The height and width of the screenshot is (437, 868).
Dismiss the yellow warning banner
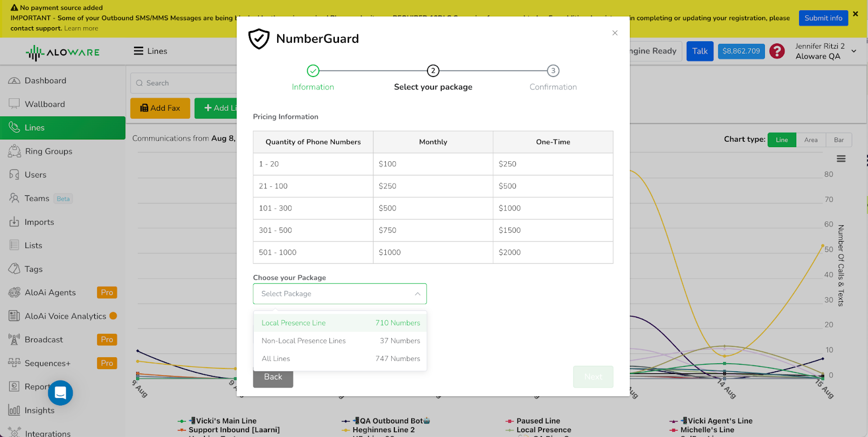(856, 14)
